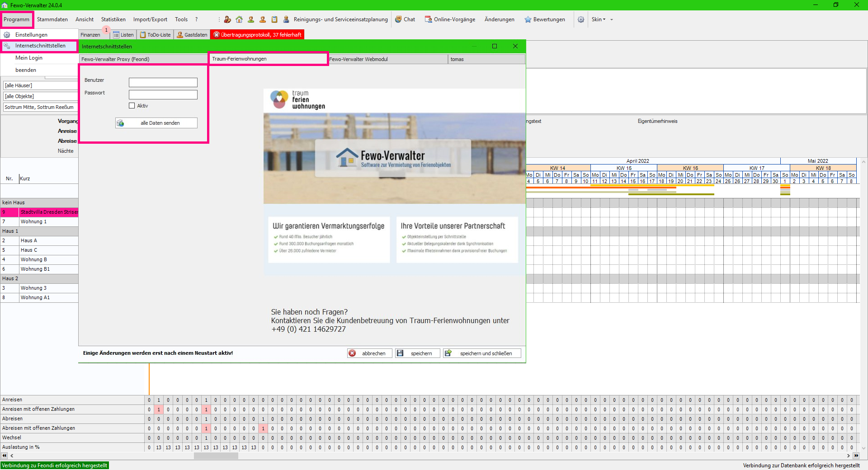This screenshot has height=470, width=868.
Task: Click the house toolbar icon
Action: pyautogui.click(x=239, y=19)
